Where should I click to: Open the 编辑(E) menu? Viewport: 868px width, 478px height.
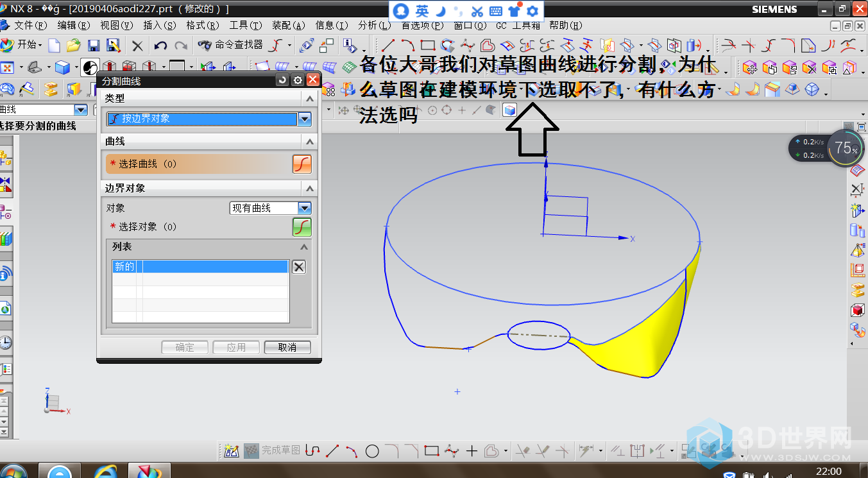[74, 25]
